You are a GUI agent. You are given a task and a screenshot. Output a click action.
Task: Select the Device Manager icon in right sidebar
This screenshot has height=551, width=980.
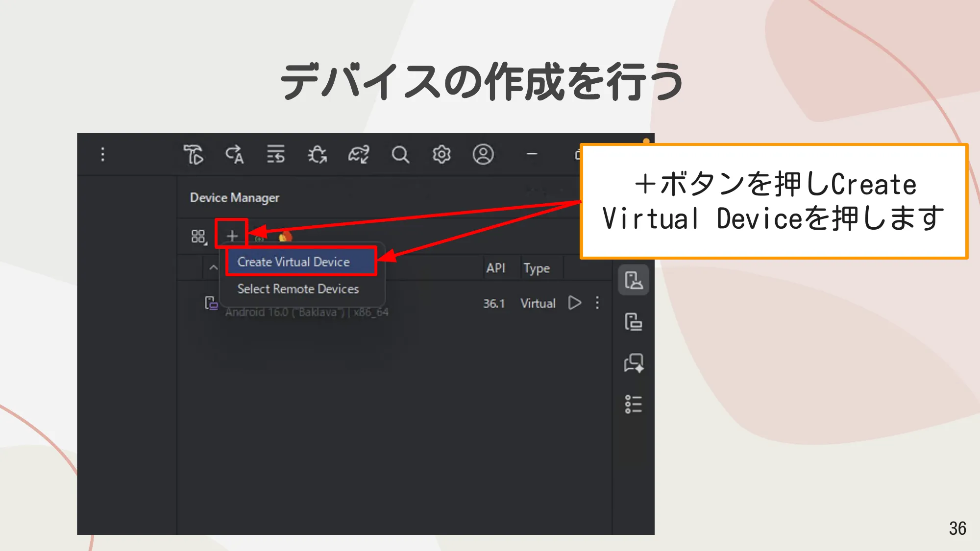click(634, 281)
